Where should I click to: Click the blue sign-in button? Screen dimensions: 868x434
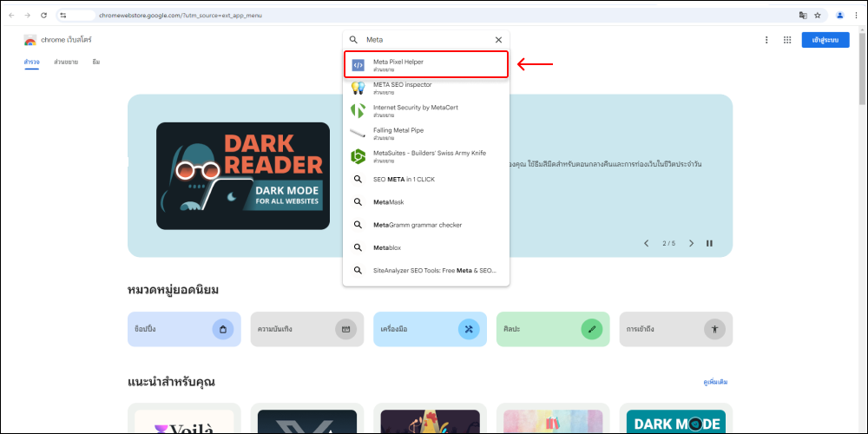[x=825, y=40]
